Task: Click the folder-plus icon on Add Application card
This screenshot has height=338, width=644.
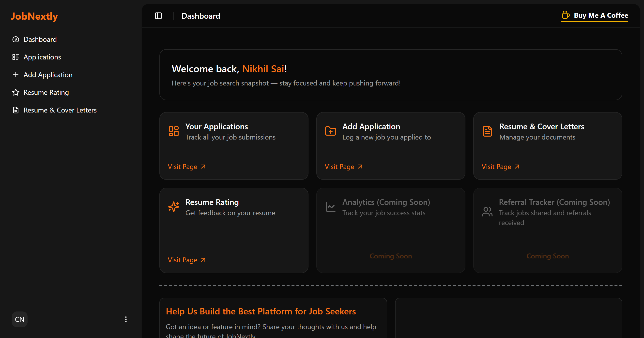Action: [331, 131]
